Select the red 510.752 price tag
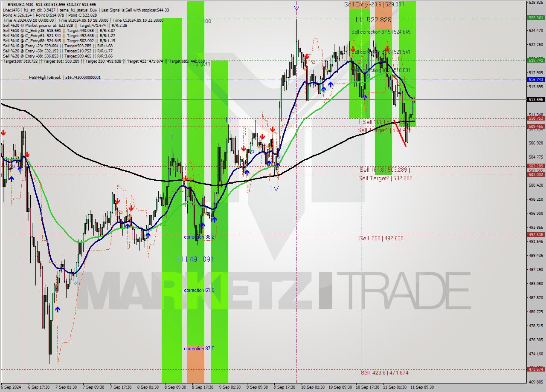The width and height of the screenshot is (546, 392). click(536, 118)
